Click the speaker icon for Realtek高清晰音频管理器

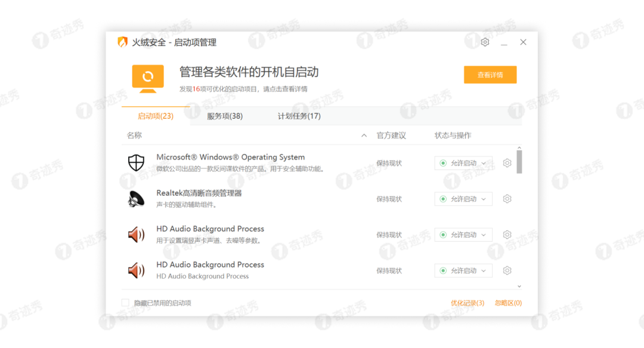(136, 199)
